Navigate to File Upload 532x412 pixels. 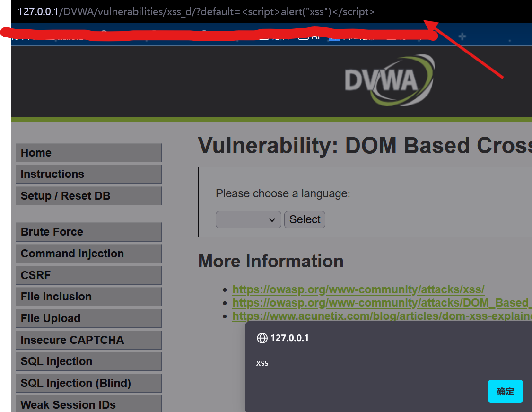coord(88,318)
